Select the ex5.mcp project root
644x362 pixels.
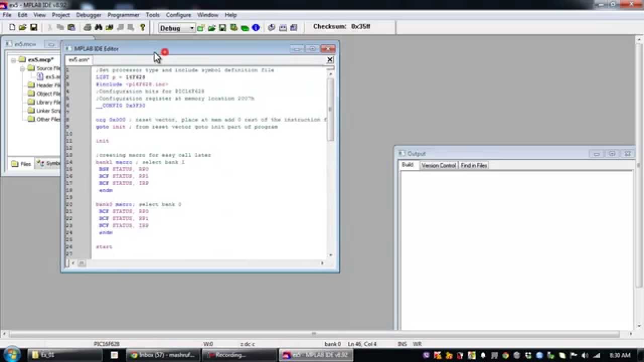pos(40,60)
